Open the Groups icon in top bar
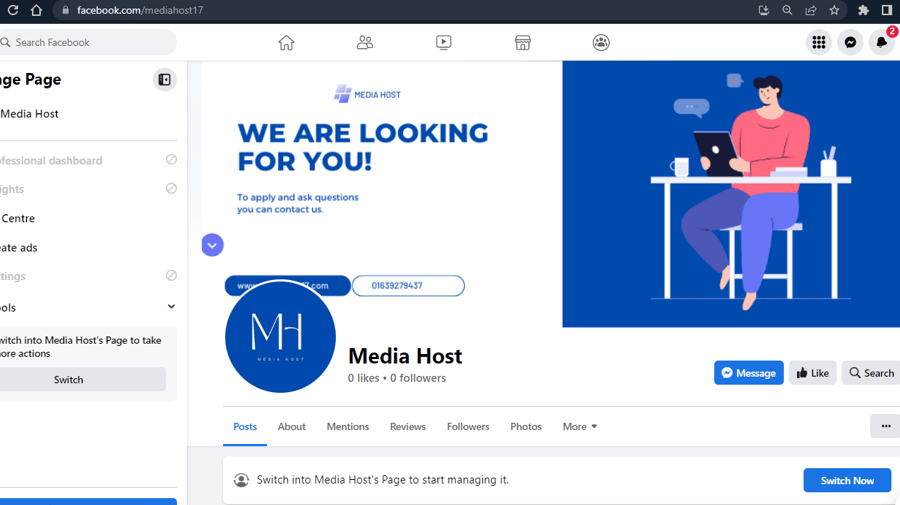900x505 pixels. pos(601,42)
